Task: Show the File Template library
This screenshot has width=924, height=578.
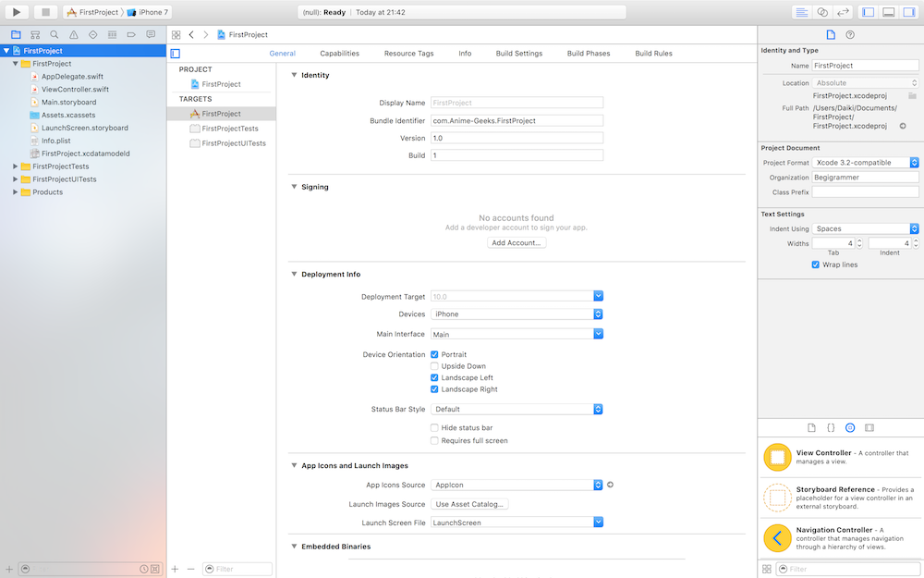Action: (811, 427)
